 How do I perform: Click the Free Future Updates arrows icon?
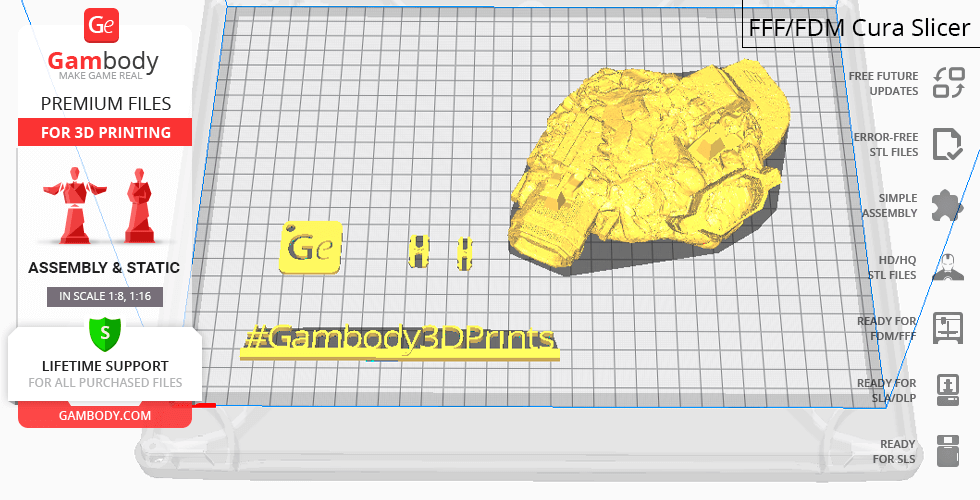pos(947,83)
